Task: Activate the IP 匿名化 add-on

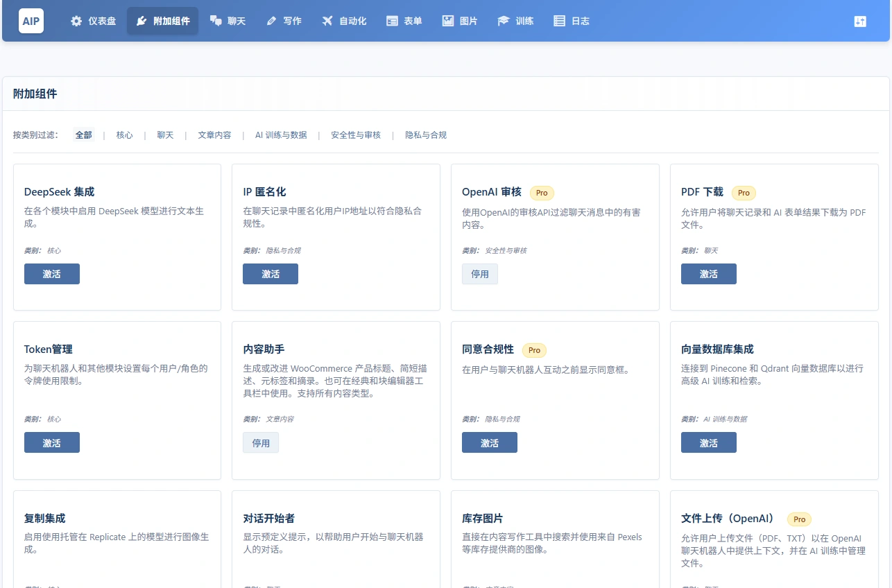Action: point(271,274)
